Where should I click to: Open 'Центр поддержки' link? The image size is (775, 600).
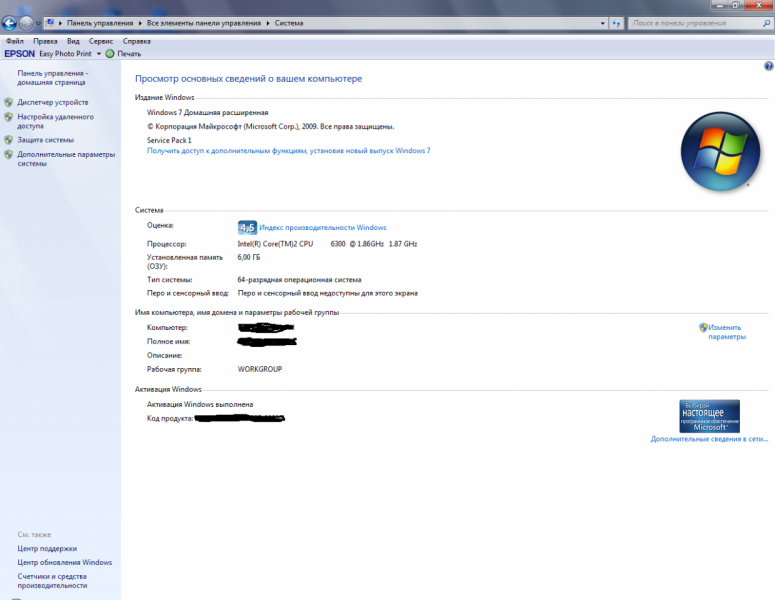click(47, 549)
